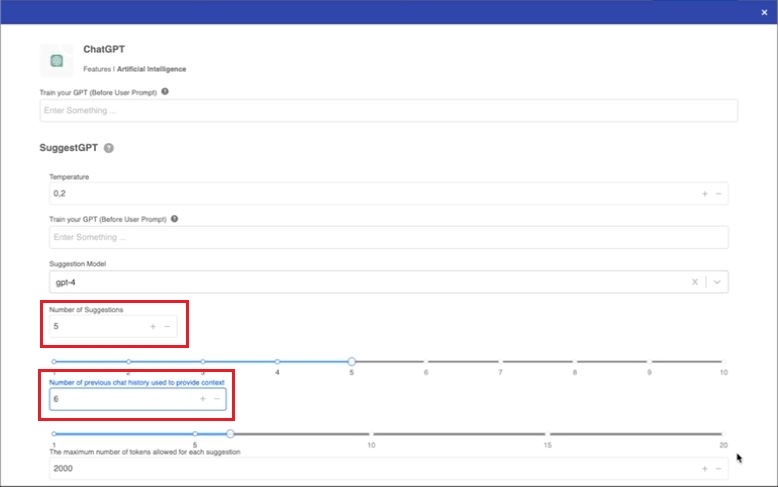The image size is (778, 487).
Task: Focus the SuggestGPT Train your GPT text box
Action: pyautogui.click(x=388, y=237)
